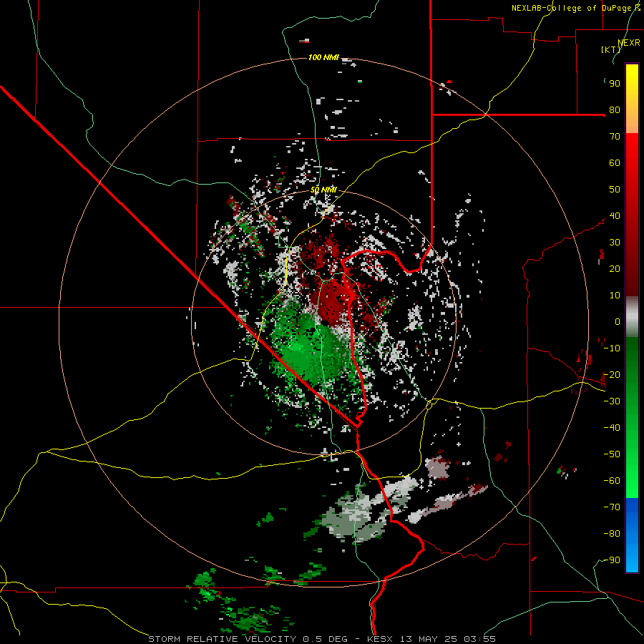Screen dimensions: 644x644
Task: Click the -50 value on velocity scale
Action: pyautogui.click(x=612, y=454)
